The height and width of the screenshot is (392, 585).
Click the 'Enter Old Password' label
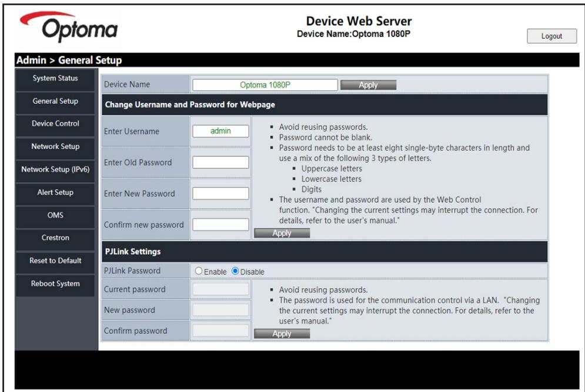pos(138,163)
